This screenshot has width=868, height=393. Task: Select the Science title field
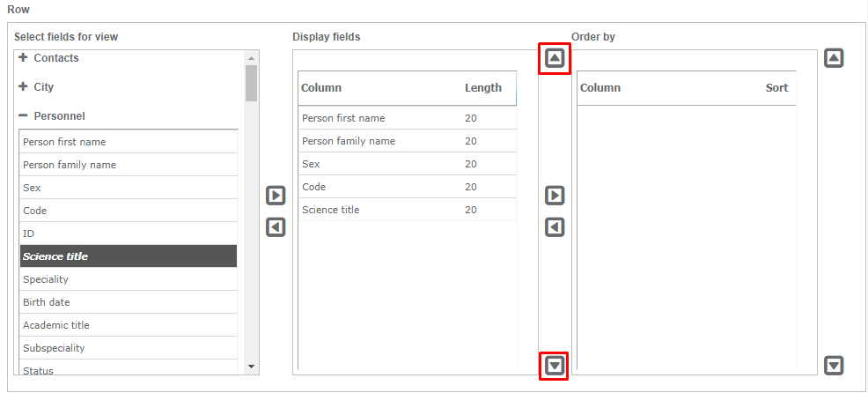click(x=129, y=256)
